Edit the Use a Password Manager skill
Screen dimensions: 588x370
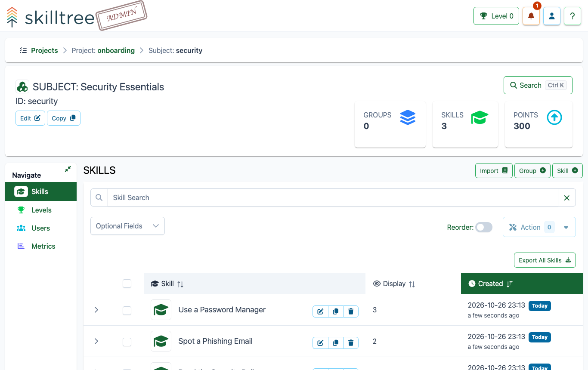coord(320,311)
